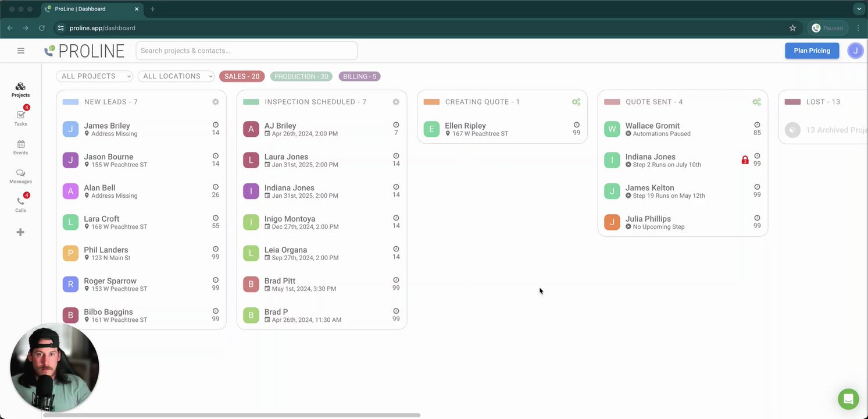Open the hamburger menu
The height and width of the screenshot is (419, 868).
(21, 51)
